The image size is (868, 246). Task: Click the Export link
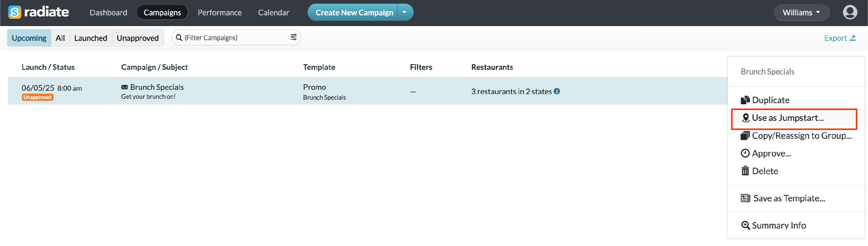pyautogui.click(x=839, y=38)
